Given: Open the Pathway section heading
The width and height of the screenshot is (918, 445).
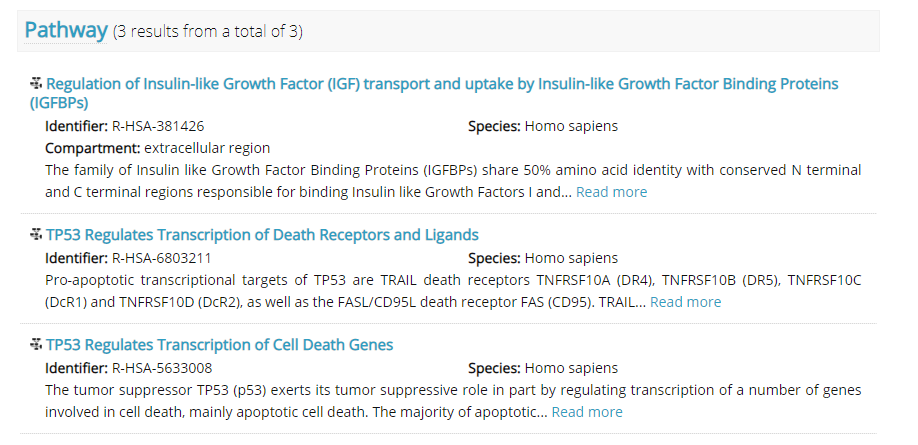Looking at the screenshot, I should (65, 31).
